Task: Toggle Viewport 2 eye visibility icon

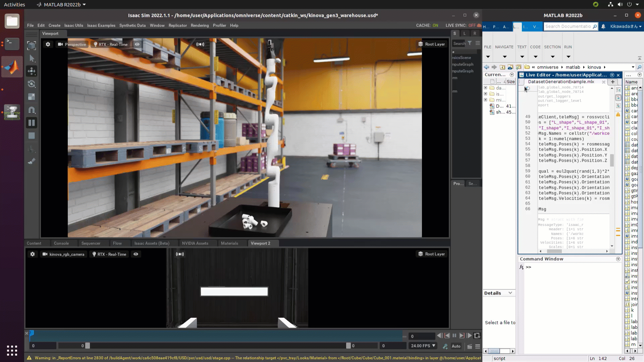Action: pos(136,254)
